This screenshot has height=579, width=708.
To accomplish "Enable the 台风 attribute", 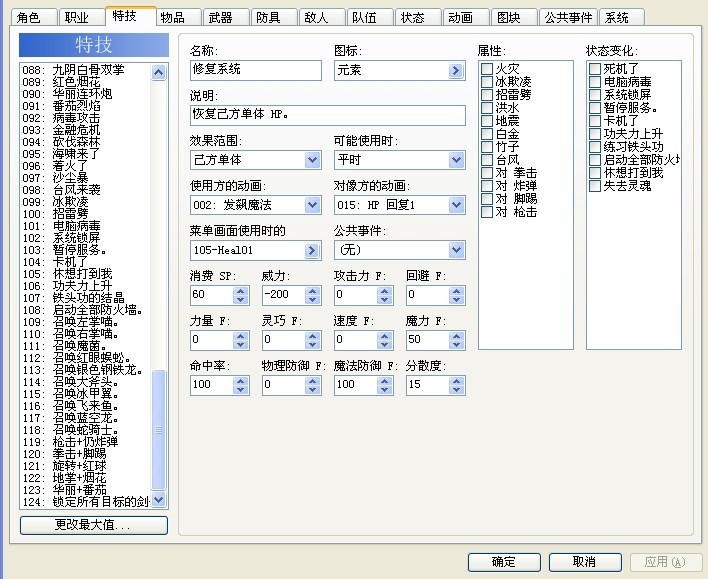I will tap(487, 160).
